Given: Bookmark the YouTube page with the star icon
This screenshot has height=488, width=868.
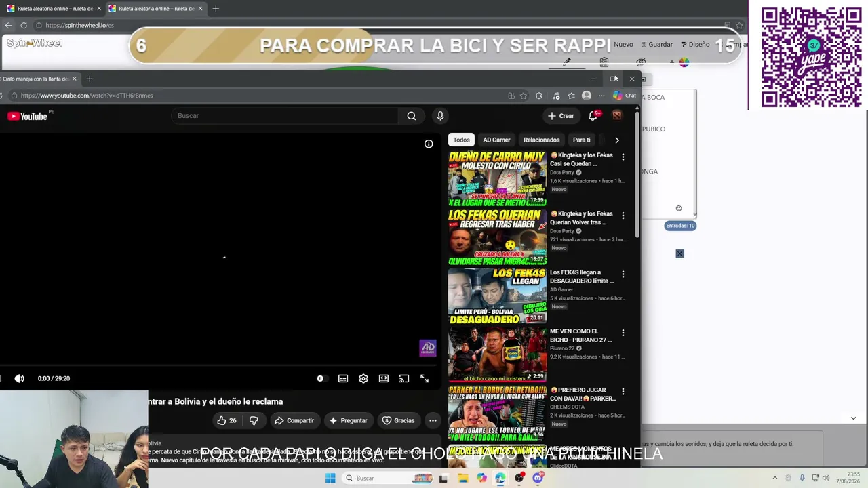Looking at the screenshot, I should (x=524, y=96).
